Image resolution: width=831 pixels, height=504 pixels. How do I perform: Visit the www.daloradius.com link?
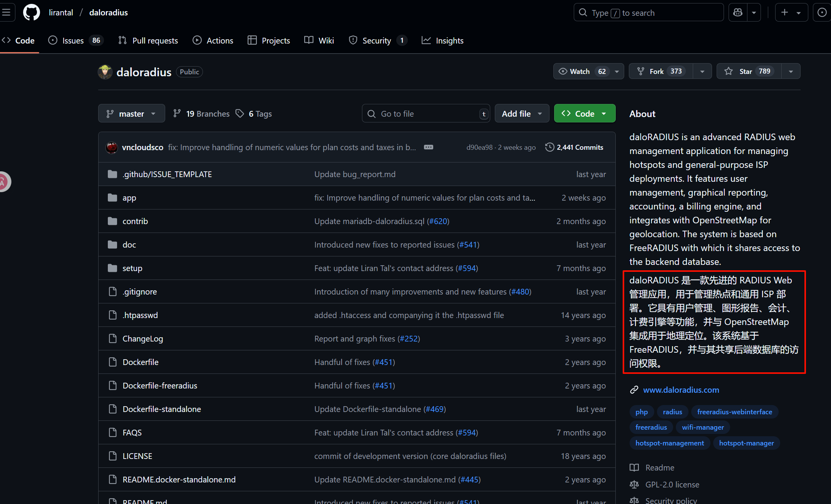[x=681, y=390]
